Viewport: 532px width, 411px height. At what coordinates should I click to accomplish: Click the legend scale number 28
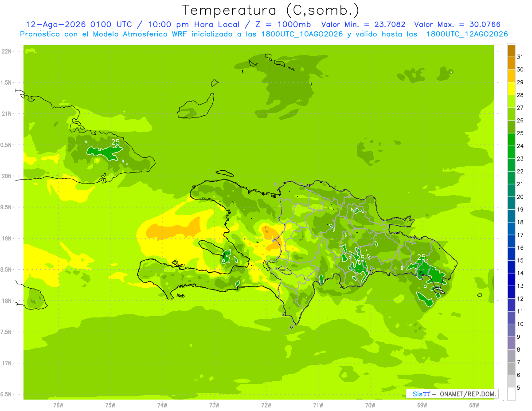520,95
